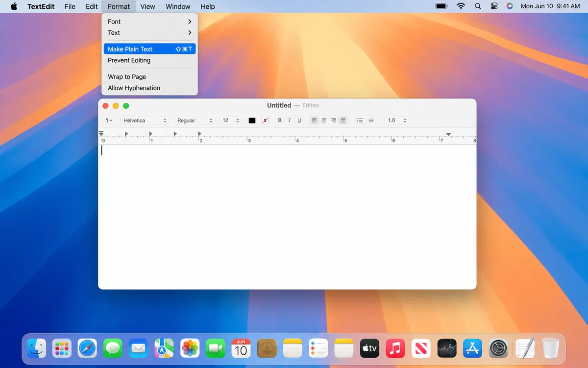Justify the text alignment
This screenshot has height=368, width=588.
tap(343, 121)
